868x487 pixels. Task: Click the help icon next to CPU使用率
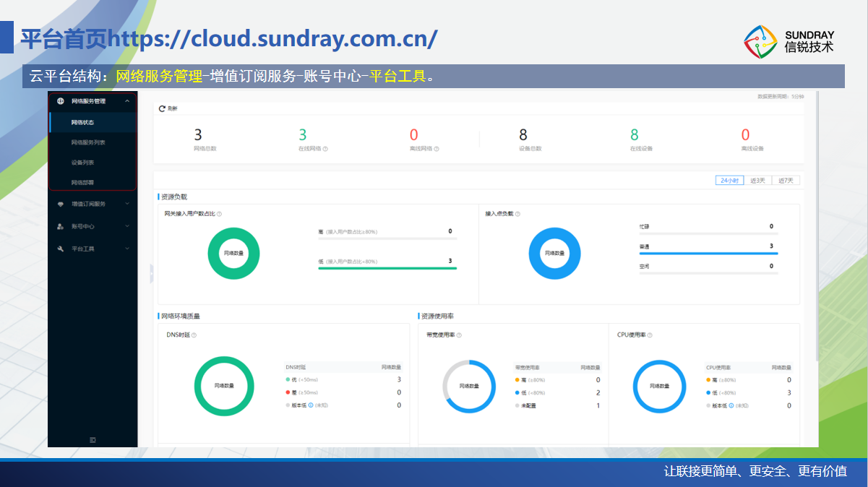point(650,335)
